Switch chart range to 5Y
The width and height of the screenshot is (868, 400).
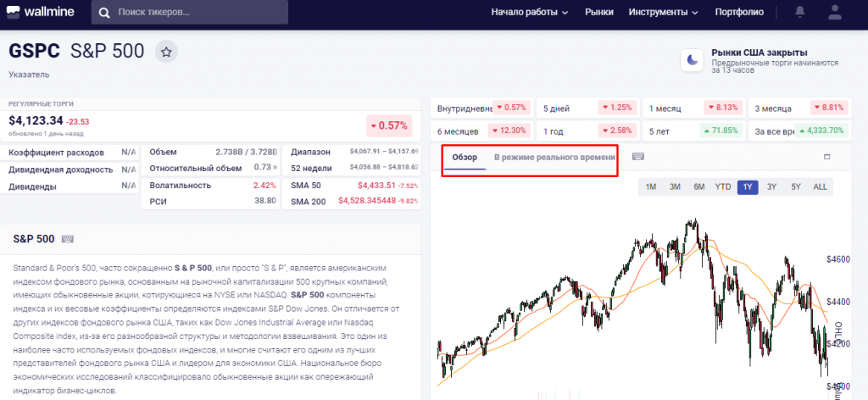point(796,186)
